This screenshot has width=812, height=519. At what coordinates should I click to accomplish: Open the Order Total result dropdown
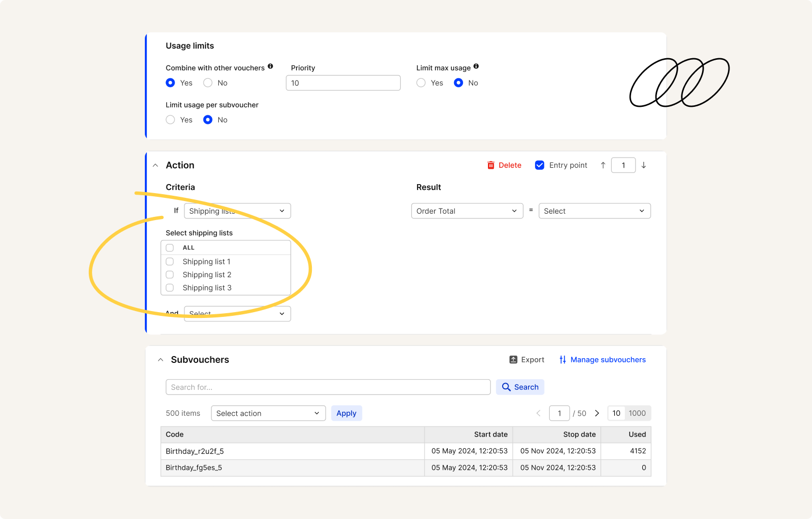pyautogui.click(x=467, y=211)
